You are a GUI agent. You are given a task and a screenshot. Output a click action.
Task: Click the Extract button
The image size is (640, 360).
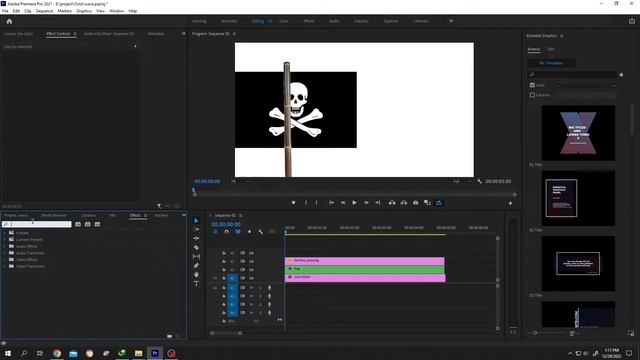404,203
